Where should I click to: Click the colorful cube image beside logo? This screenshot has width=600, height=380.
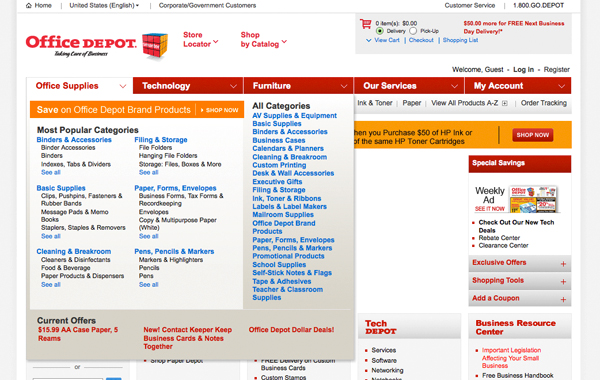pyautogui.click(x=155, y=46)
